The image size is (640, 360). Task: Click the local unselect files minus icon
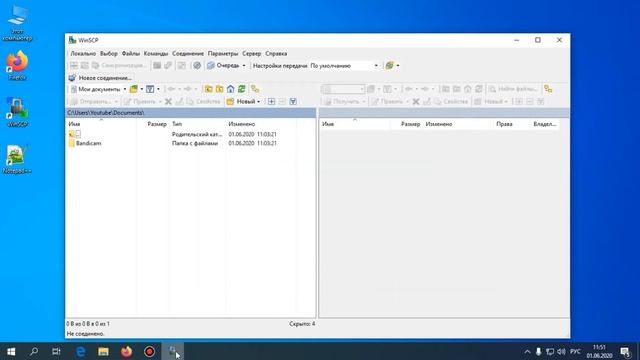(282, 102)
